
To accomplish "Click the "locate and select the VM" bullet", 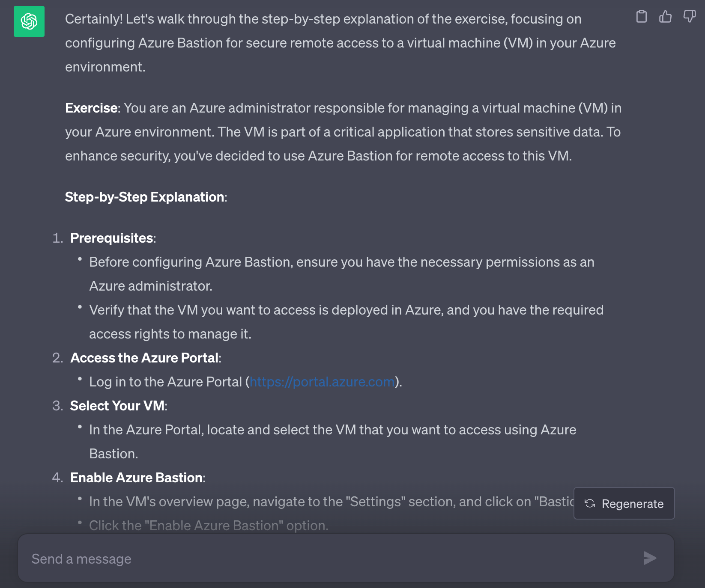I will (332, 430).
